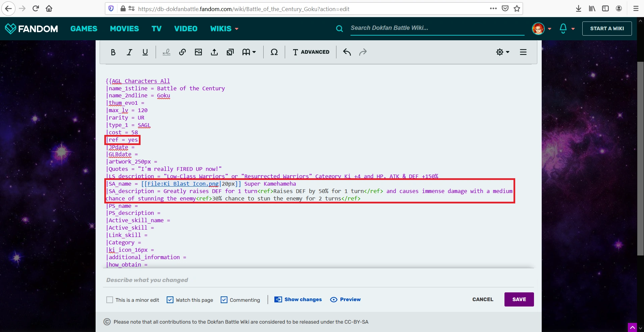Click the 'File:Ki Blast Icon.png' link text
Screen dimensions: 644x332
click(x=183, y=184)
